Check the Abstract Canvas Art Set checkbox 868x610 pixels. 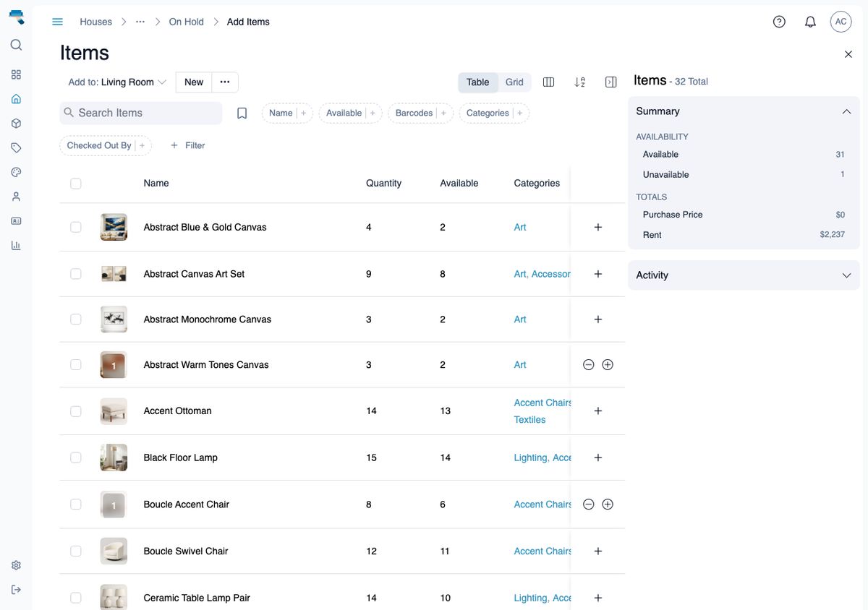click(76, 274)
